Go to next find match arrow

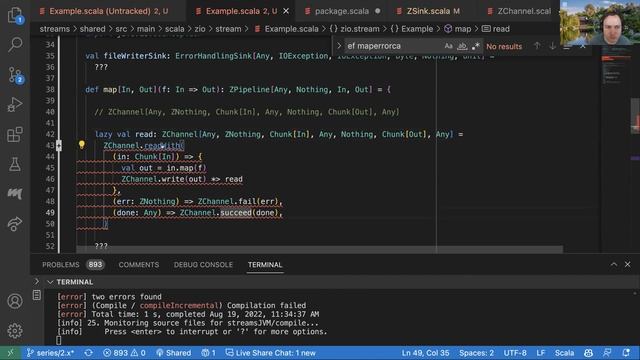coord(552,46)
